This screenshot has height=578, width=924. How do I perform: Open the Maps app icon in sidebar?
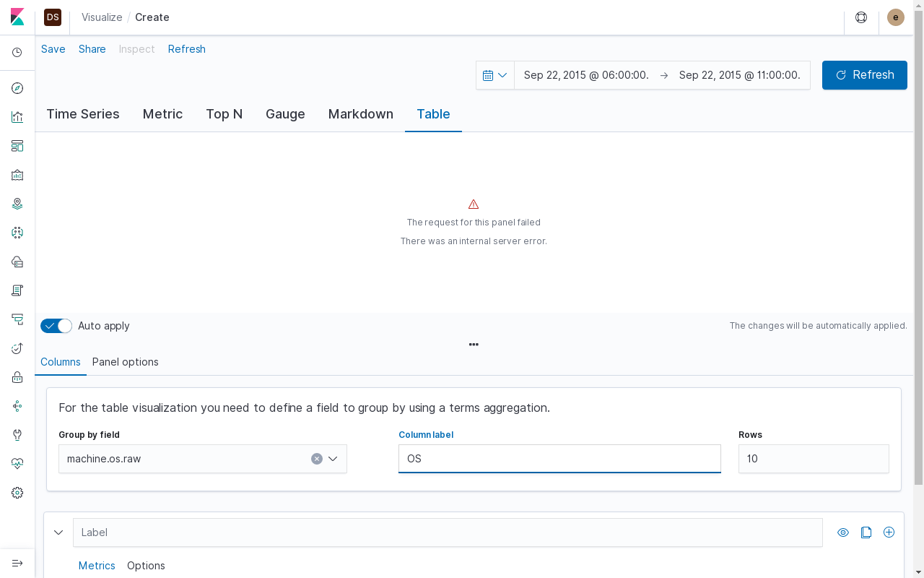pyautogui.click(x=17, y=204)
